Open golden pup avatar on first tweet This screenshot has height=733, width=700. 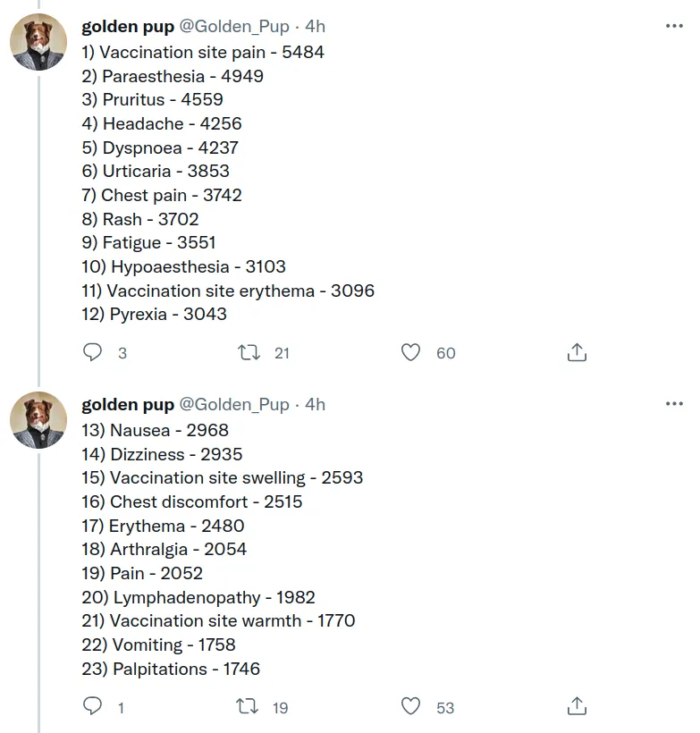pyautogui.click(x=38, y=42)
